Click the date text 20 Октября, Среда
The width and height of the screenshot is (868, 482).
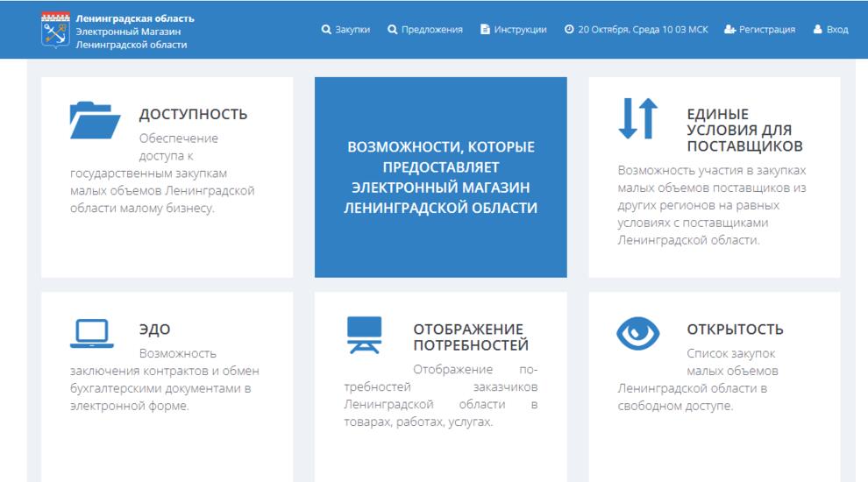[618, 29]
